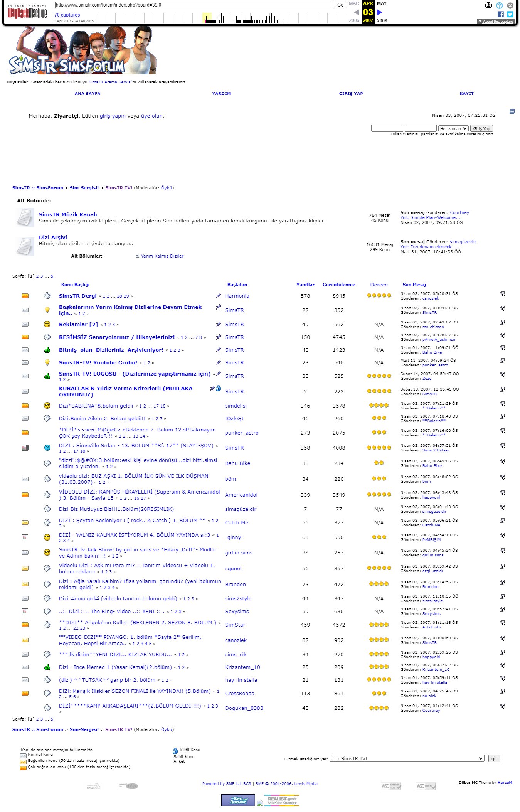Sort topics by Son Mesaj column header
520x812 pixels.
coord(414,285)
